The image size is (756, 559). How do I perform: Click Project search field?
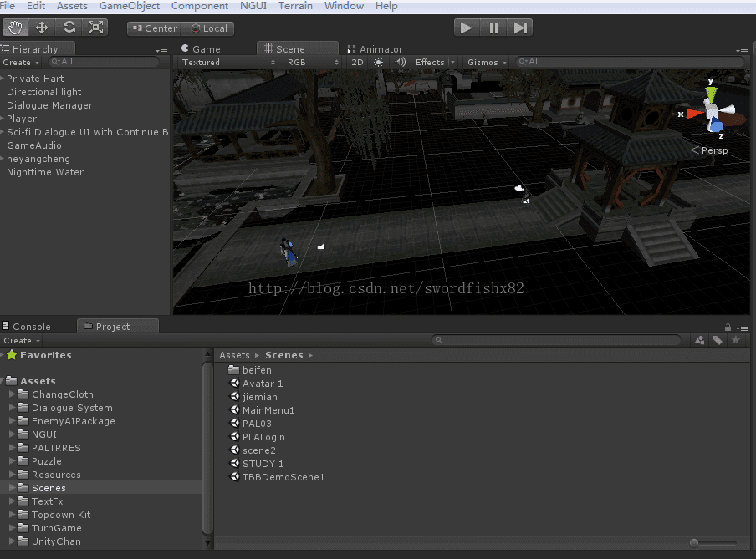coord(556,340)
